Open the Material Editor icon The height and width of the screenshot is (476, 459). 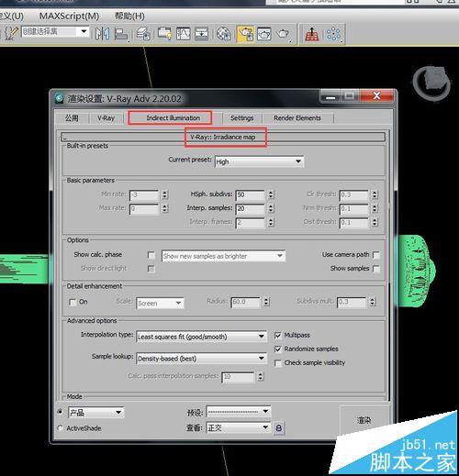[223, 34]
